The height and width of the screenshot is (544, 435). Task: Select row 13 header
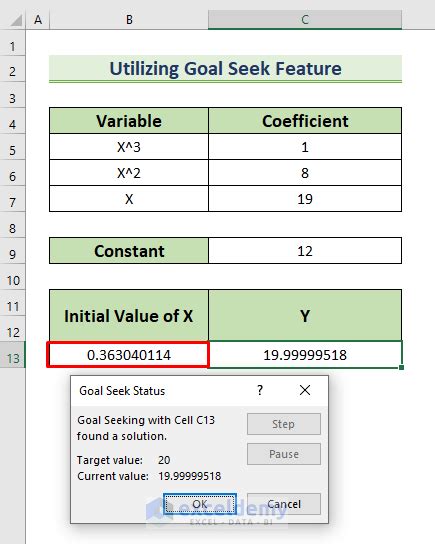[x=13, y=355]
